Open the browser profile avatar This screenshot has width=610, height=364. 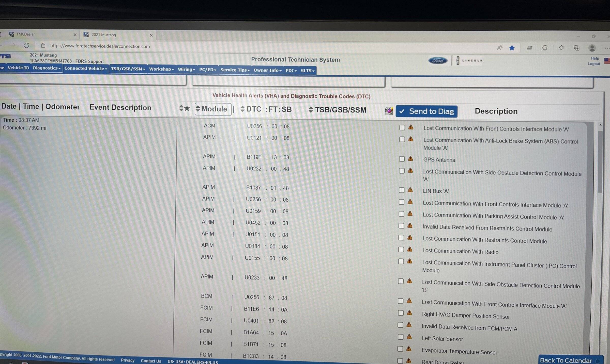click(592, 48)
